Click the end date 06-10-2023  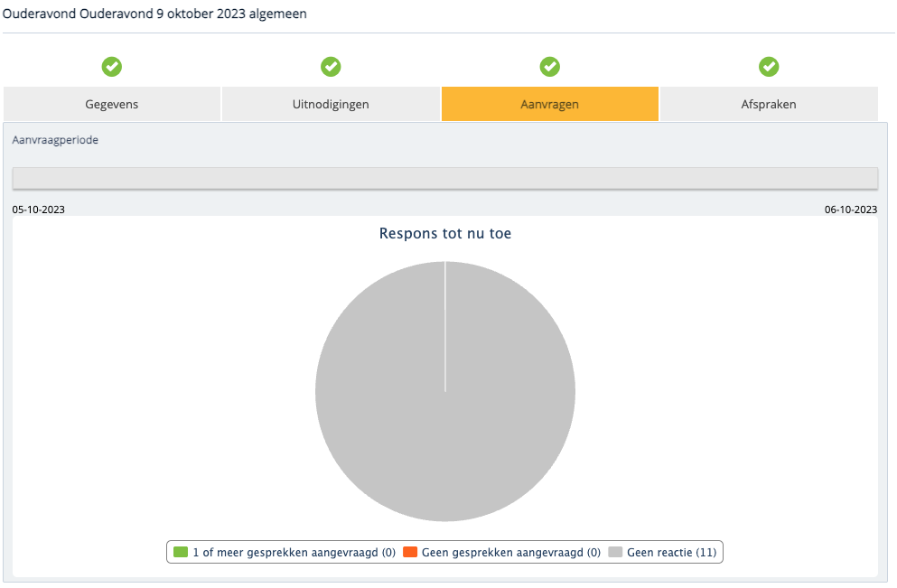pyautogui.click(x=850, y=210)
